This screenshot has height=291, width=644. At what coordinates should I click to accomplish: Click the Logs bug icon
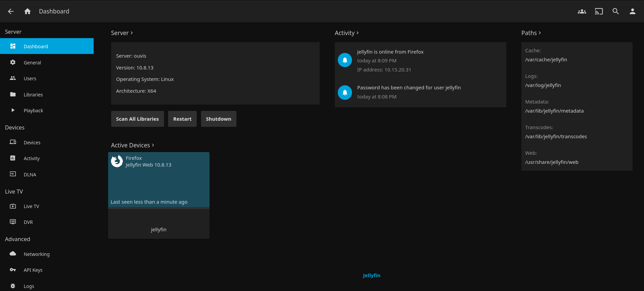13,286
